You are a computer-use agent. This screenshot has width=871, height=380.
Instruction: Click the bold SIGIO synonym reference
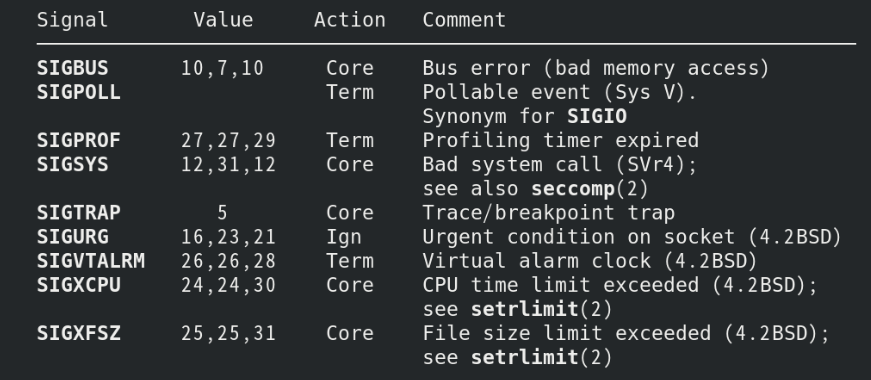coord(597,116)
